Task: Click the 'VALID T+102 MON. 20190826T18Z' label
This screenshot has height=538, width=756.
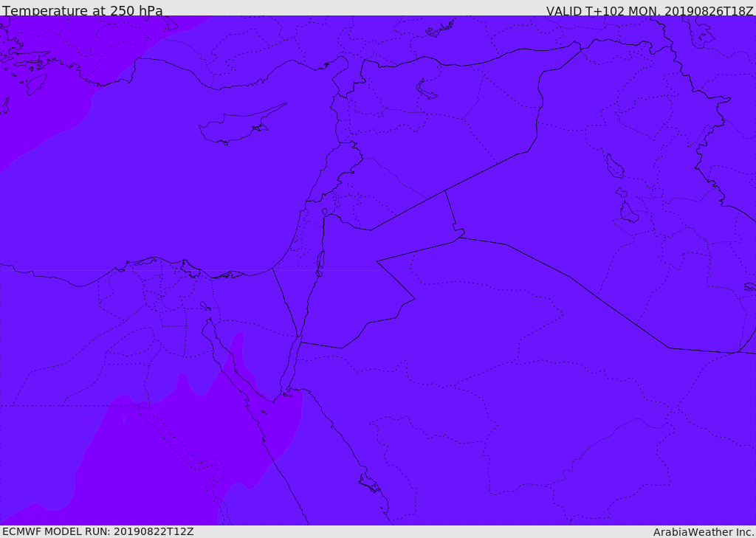Action: [x=650, y=10]
